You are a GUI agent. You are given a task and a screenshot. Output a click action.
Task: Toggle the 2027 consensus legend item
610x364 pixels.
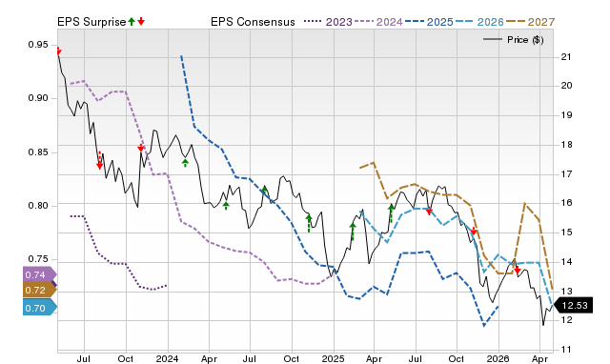pos(530,22)
